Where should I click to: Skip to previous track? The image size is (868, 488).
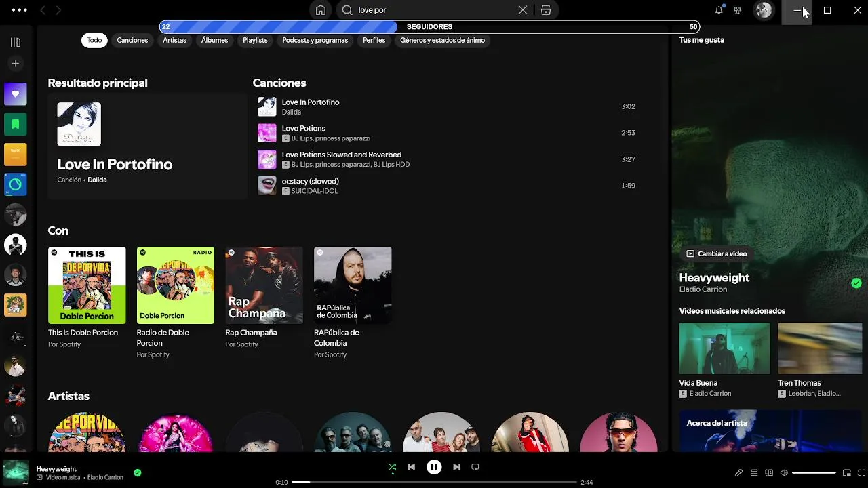coord(411,467)
